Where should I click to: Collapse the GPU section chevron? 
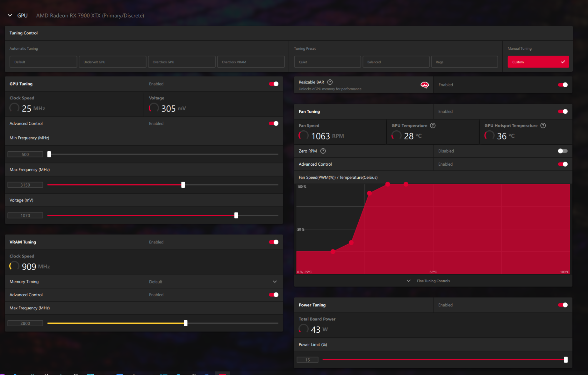pos(10,15)
